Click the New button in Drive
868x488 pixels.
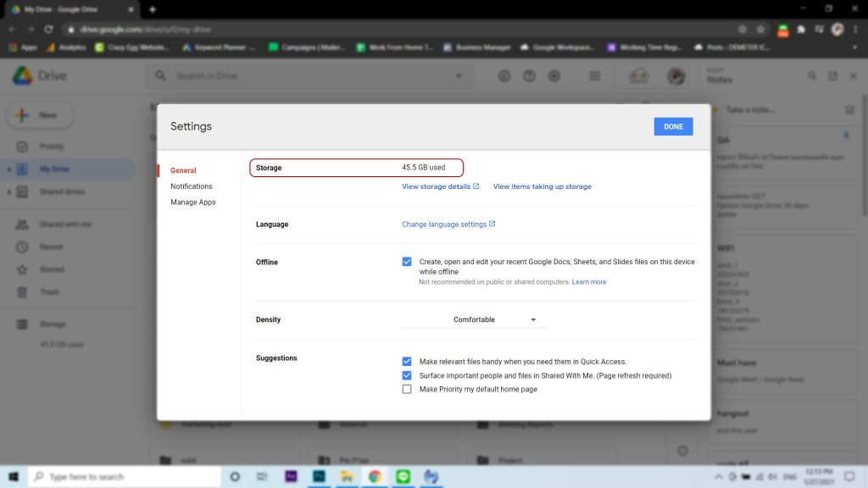39,115
